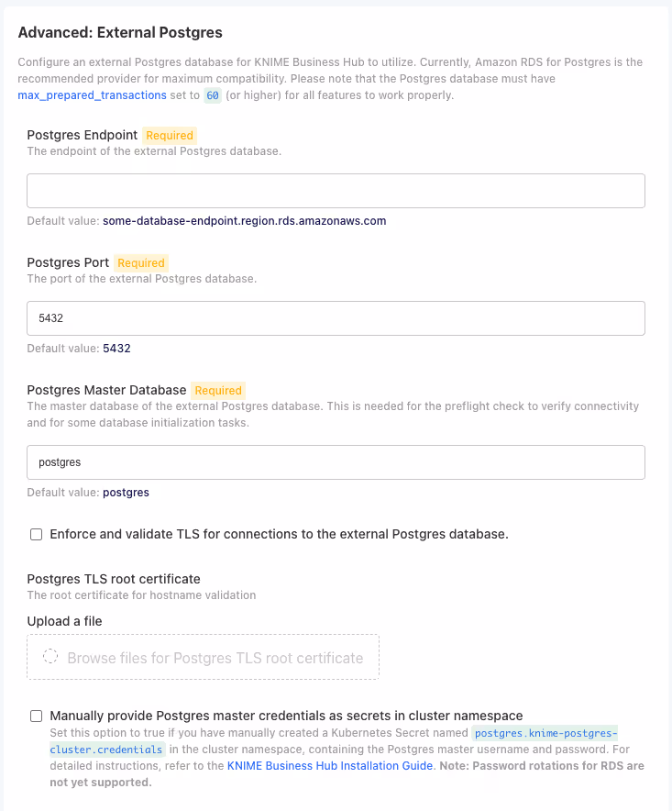The height and width of the screenshot is (811, 672).
Task: Open the KNIME Business Hub Installation Guide link
Action: click(329, 765)
